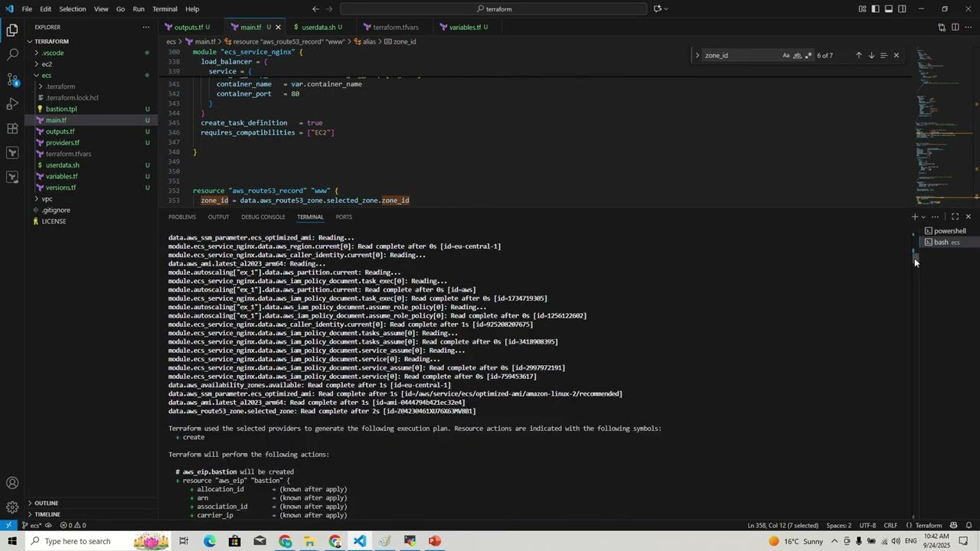Open the Accounts icon in activity bar
This screenshot has width=980, height=551.
[12, 483]
